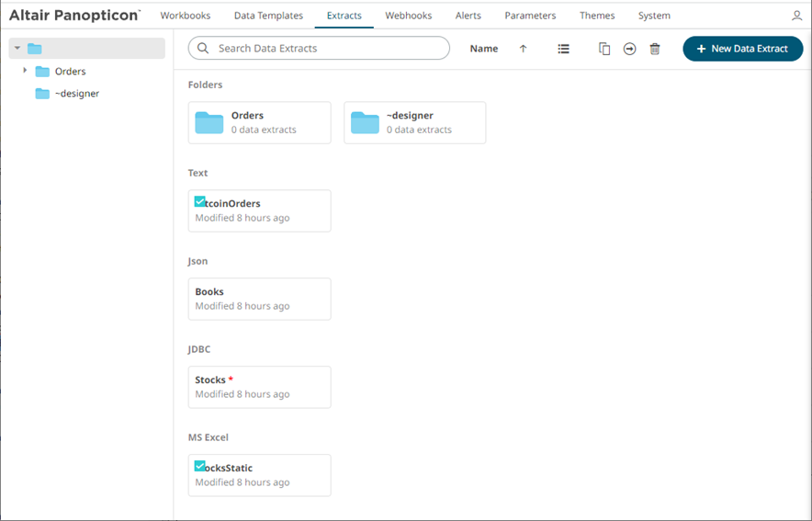Go to the Workbooks tab
812x521 pixels.
(x=186, y=16)
